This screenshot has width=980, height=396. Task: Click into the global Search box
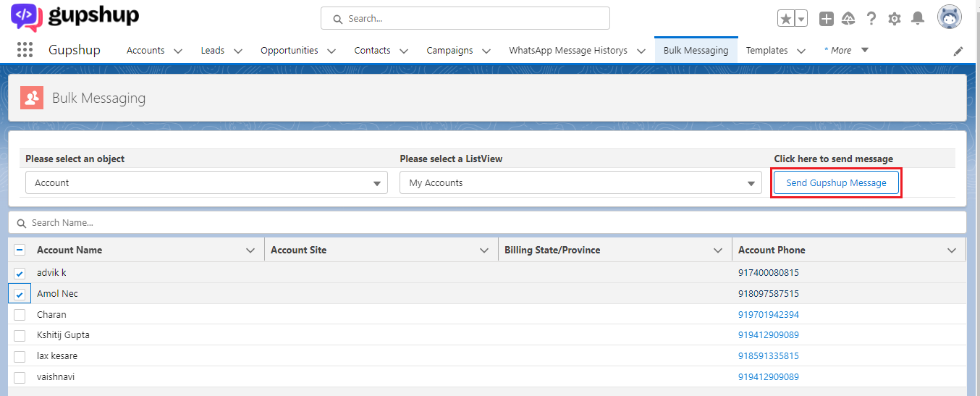(x=465, y=18)
